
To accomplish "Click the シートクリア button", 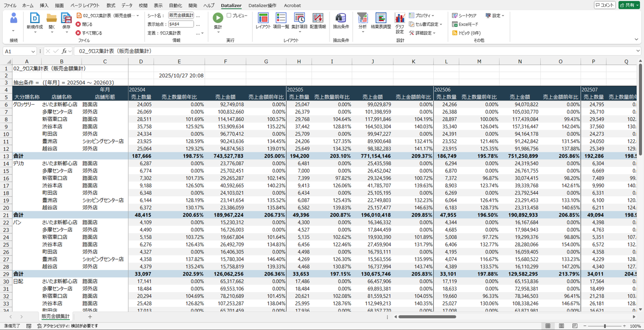I will pos(464,16).
